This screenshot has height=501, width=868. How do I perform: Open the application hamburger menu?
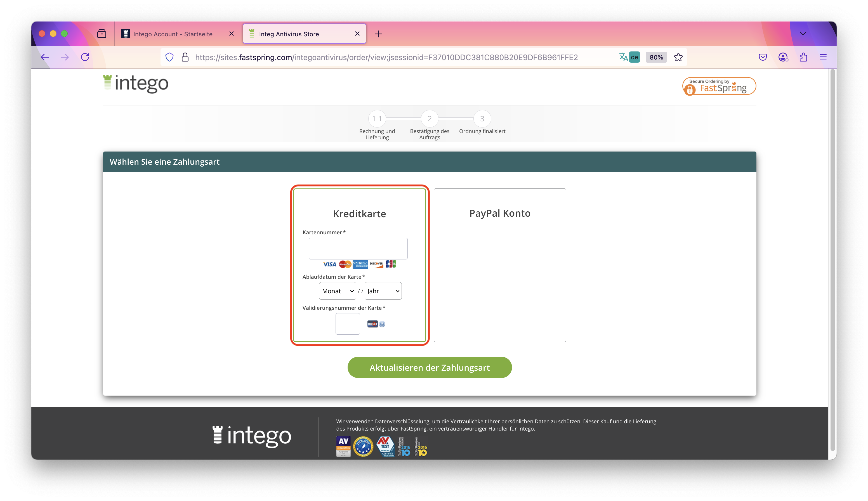coord(823,57)
